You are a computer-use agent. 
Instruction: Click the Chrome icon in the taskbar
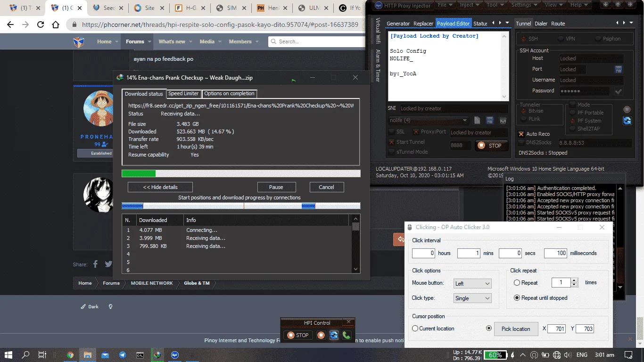tap(70, 355)
